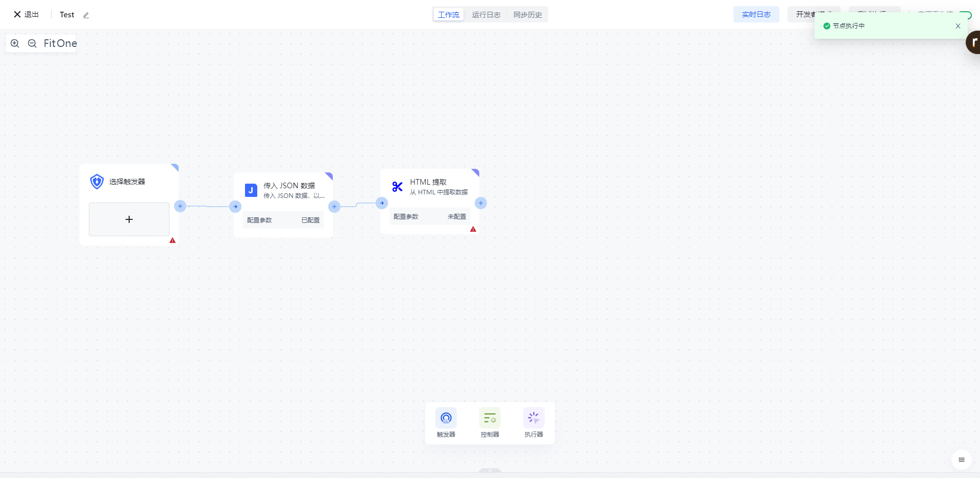The height and width of the screenshot is (478, 980).
Task: Click plus connector after 选择触发器 node
Action: [x=180, y=206]
